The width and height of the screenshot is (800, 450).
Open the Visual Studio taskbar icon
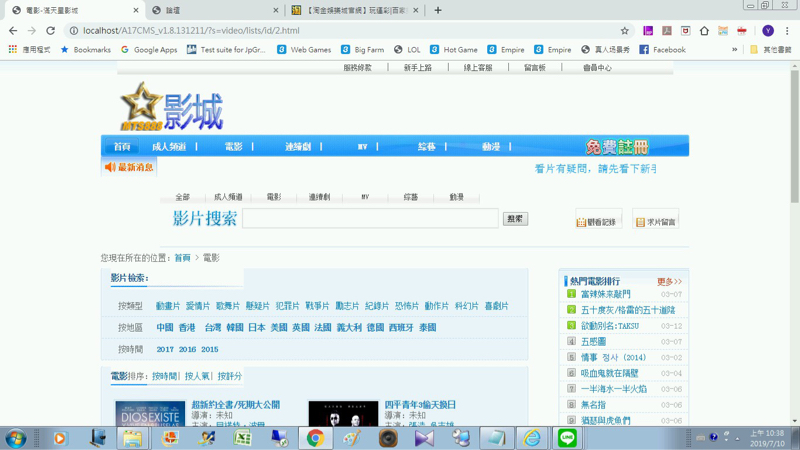(424, 438)
